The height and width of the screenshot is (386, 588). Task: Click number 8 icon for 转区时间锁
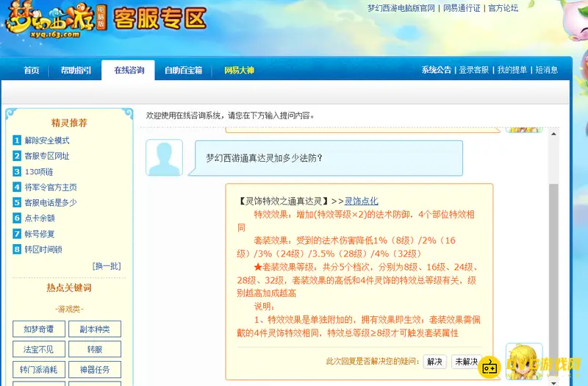[x=17, y=249]
